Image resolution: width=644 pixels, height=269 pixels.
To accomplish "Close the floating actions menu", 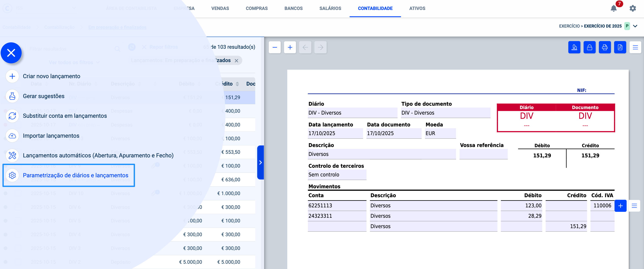I will pyautogui.click(x=11, y=53).
